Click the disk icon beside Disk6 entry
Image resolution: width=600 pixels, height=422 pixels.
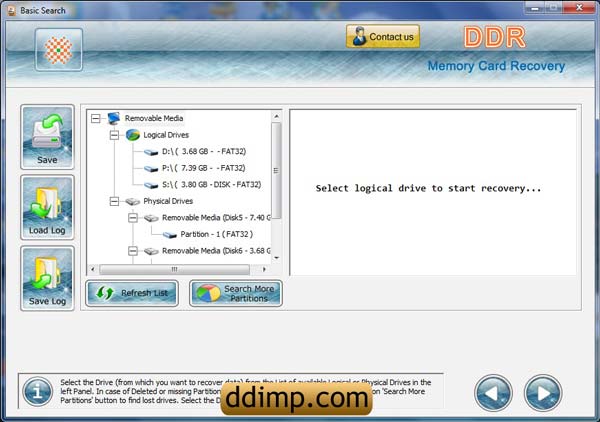(x=151, y=251)
